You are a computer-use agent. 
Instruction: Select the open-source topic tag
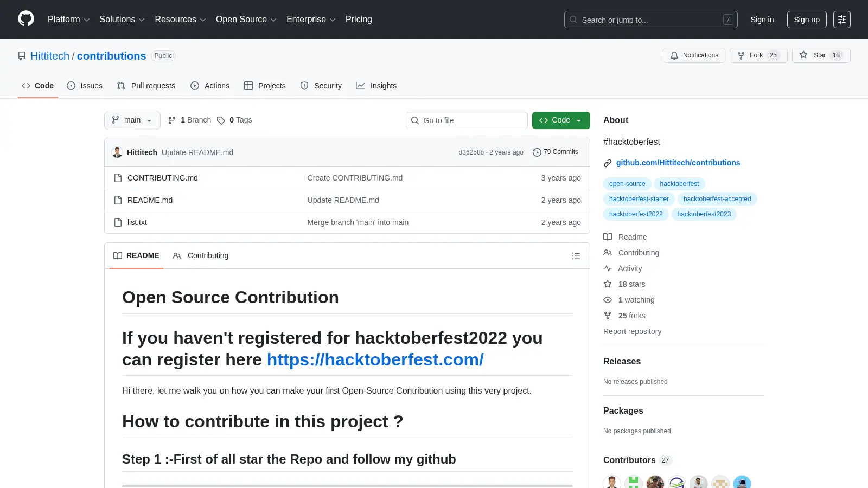coord(627,184)
